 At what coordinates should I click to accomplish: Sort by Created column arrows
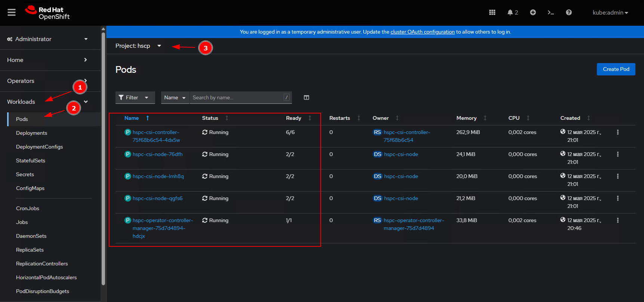pyautogui.click(x=589, y=118)
